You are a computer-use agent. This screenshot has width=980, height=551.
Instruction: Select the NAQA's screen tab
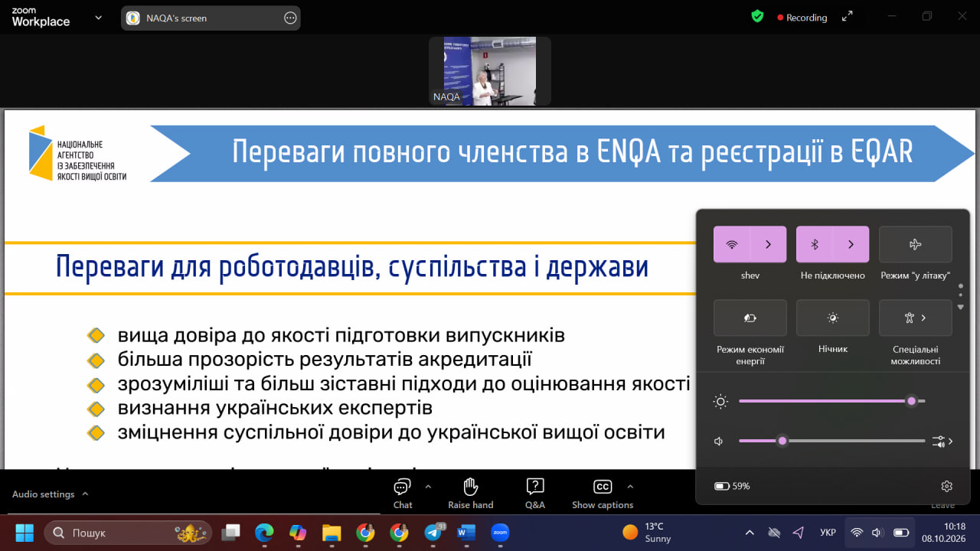coord(211,18)
